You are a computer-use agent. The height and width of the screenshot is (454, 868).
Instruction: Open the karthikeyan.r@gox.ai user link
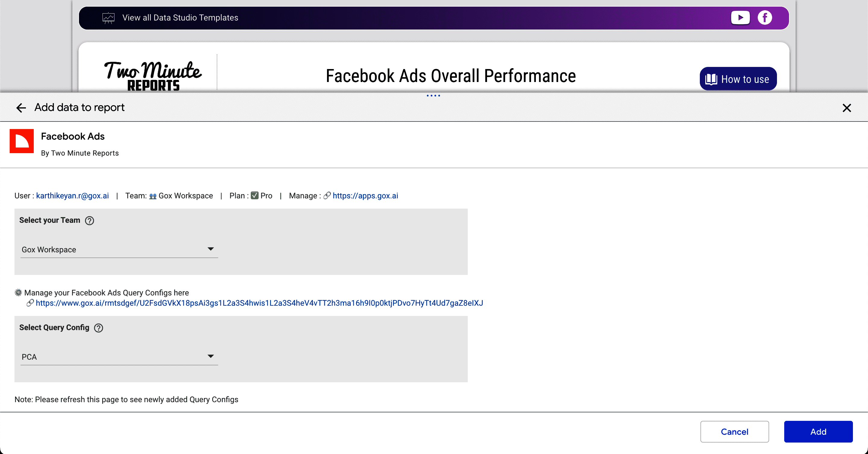(72, 196)
